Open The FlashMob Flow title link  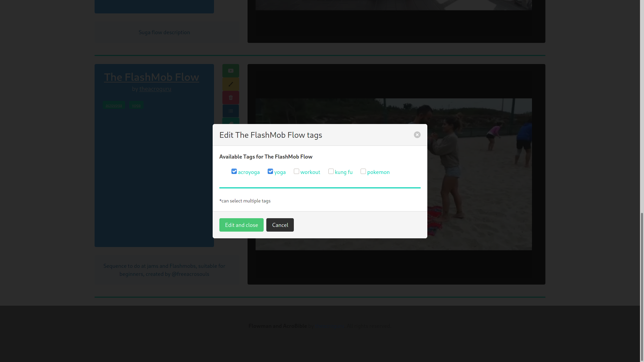151,77
